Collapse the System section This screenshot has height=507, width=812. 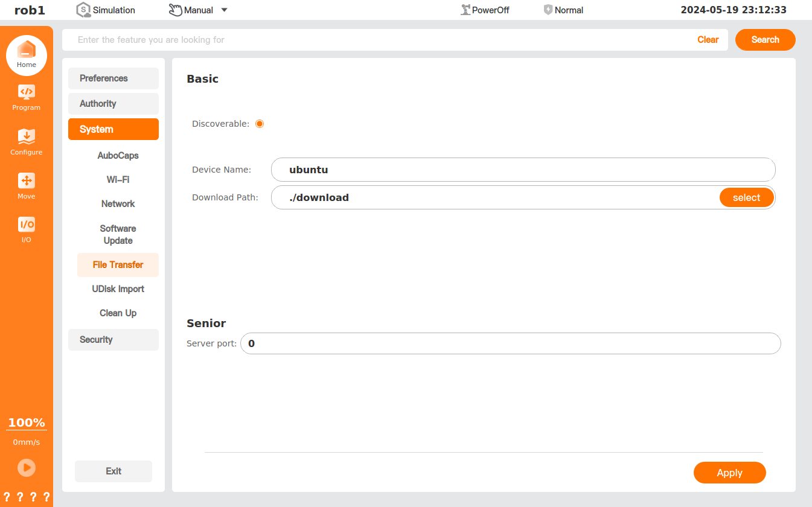[x=113, y=129]
